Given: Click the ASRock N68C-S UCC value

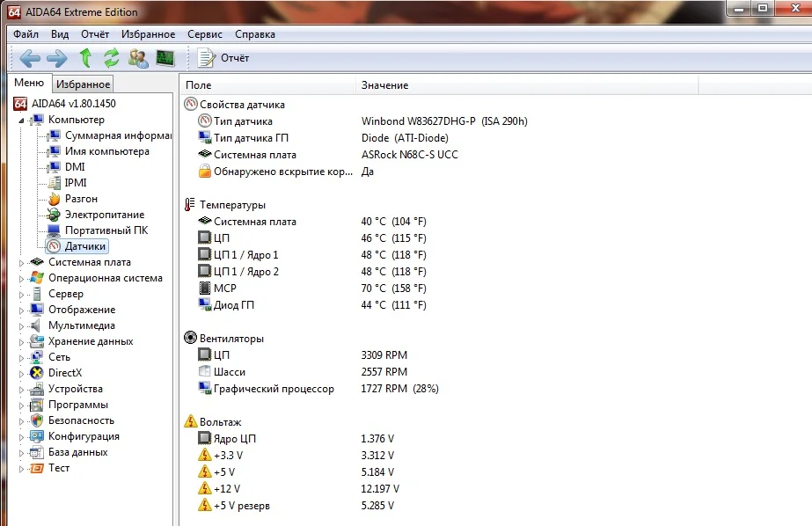Looking at the screenshot, I should [410, 155].
